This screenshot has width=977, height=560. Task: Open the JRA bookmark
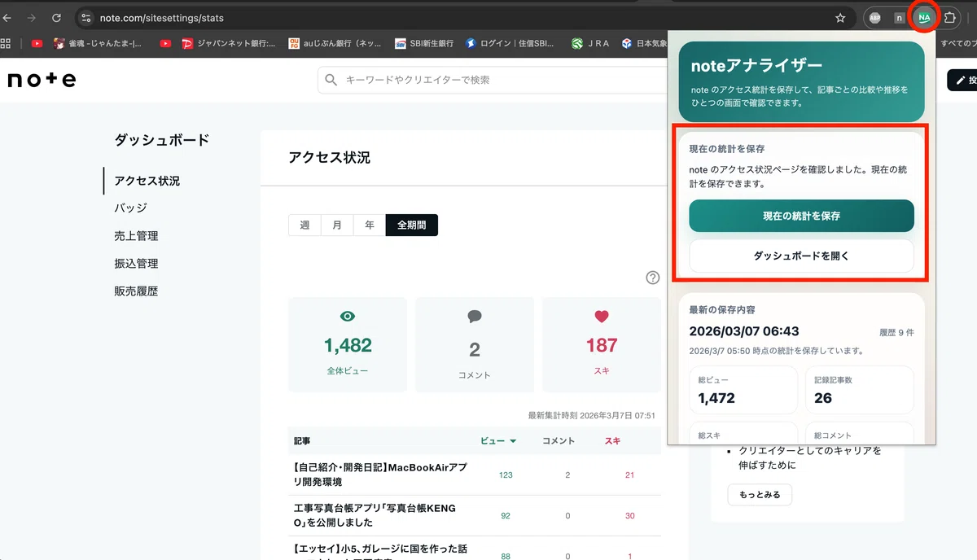click(x=591, y=43)
